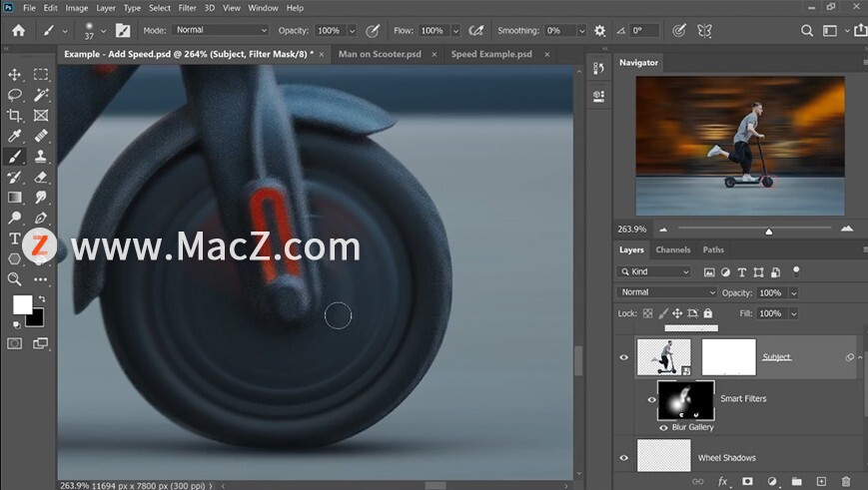Click the Home icon in options bar
This screenshot has width=868, height=490.
tap(18, 30)
